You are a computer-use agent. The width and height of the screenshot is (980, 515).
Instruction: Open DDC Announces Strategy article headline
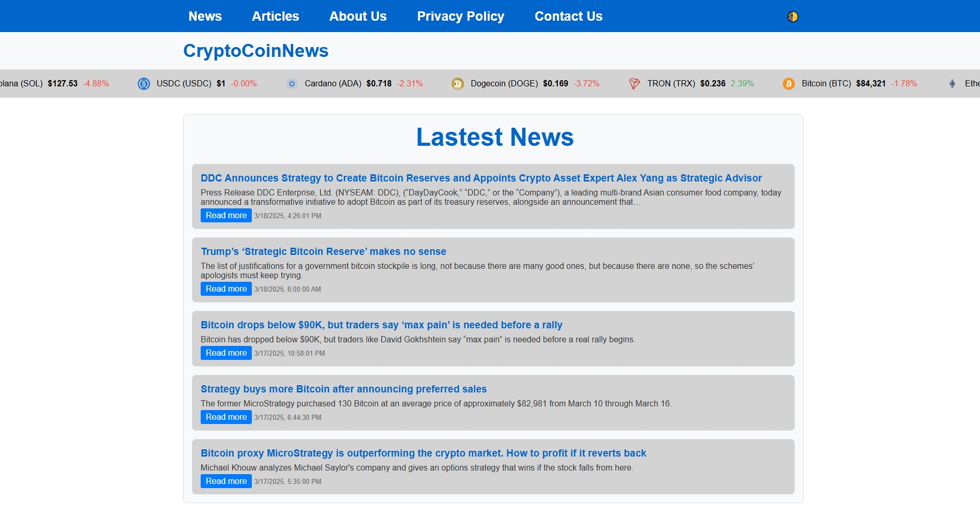(x=481, y=178)
